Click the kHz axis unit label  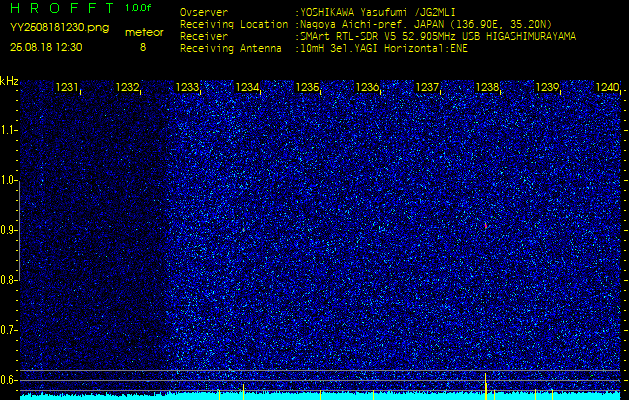pyautogui.click(x=9, y=81)
